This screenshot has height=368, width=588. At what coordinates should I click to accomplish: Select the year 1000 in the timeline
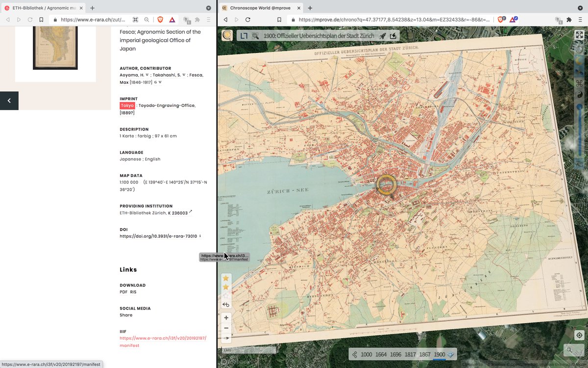click(x=367, y=354)
